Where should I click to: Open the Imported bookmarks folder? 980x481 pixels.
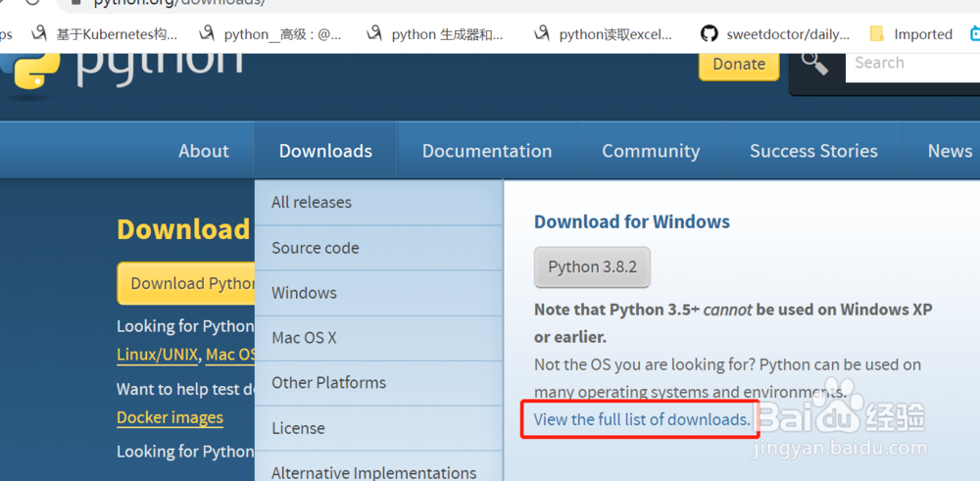[911, 34]
